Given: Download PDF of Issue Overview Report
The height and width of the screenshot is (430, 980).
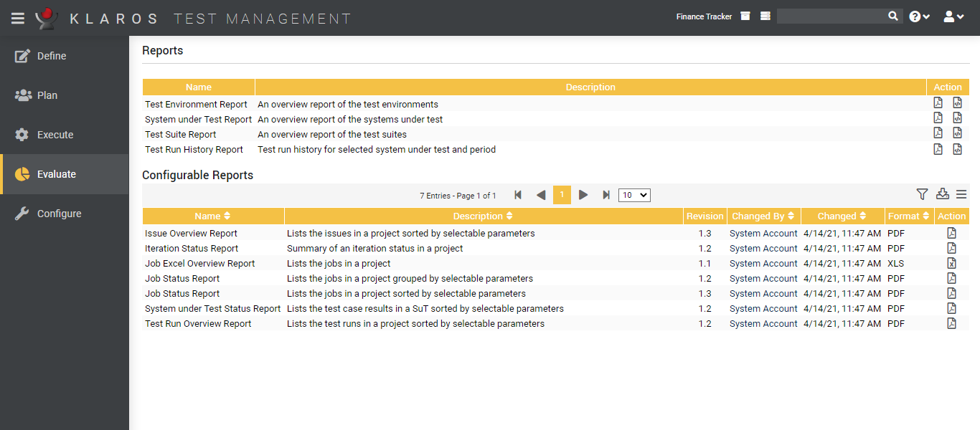Looking at the screenshot, I should point(951,233).
